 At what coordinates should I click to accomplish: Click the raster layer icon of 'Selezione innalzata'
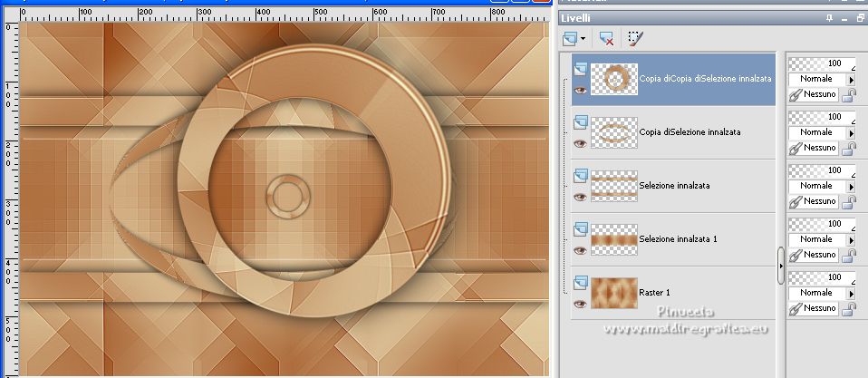tap(580, 176)
